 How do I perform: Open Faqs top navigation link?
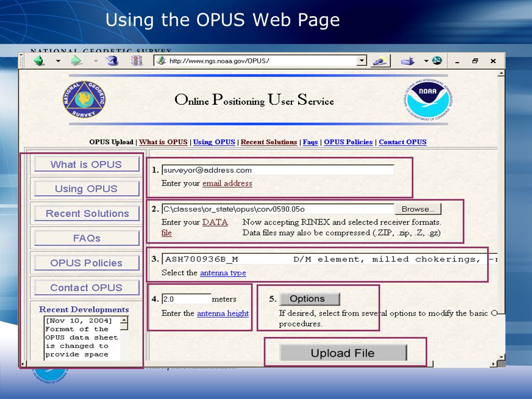pyautogui.click(x=310, y=142)
